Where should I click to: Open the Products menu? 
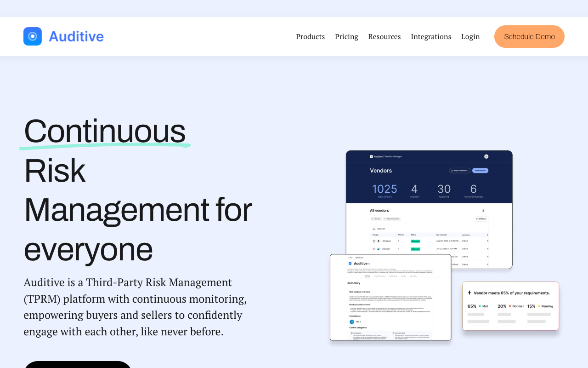(311, 36)
